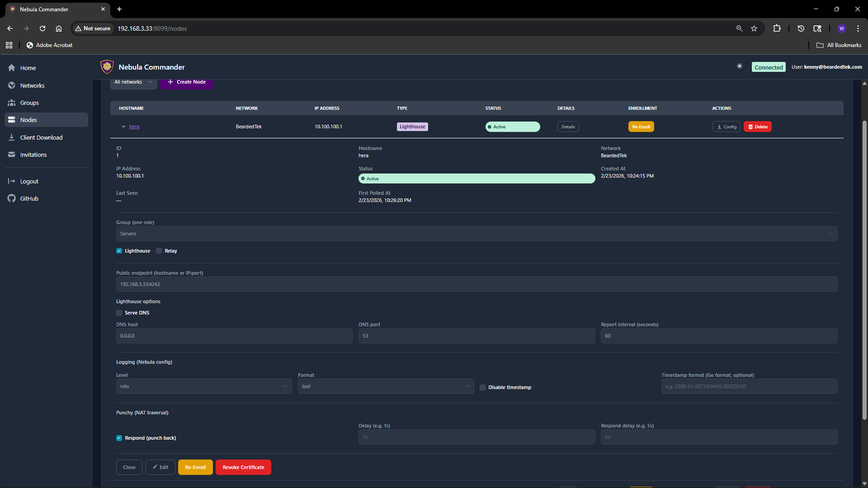The height and width of the screenshot is (488, 868).
Task: Open the browser extensions puzzle icon
Action: [777, 28]
